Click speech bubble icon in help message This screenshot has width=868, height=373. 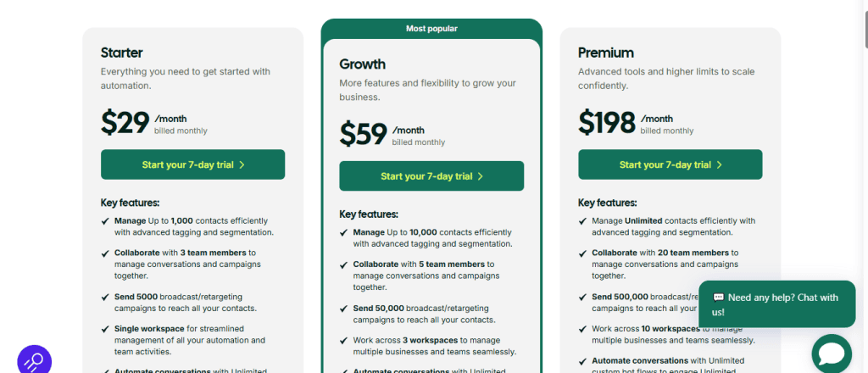pos(718,298)
